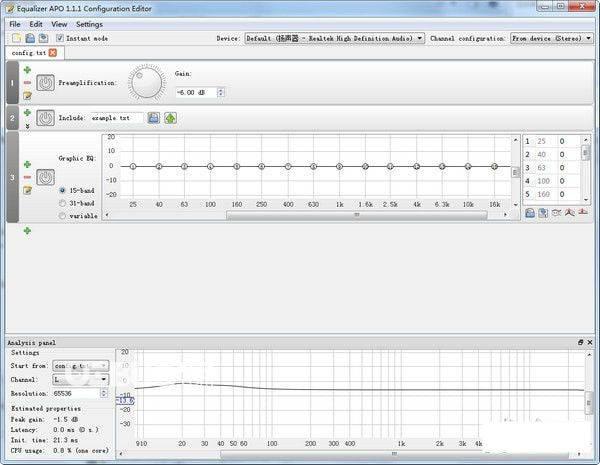600x465 pixels.
Task: Open the included file with green arrow icon
Action: tap(170, 118)
